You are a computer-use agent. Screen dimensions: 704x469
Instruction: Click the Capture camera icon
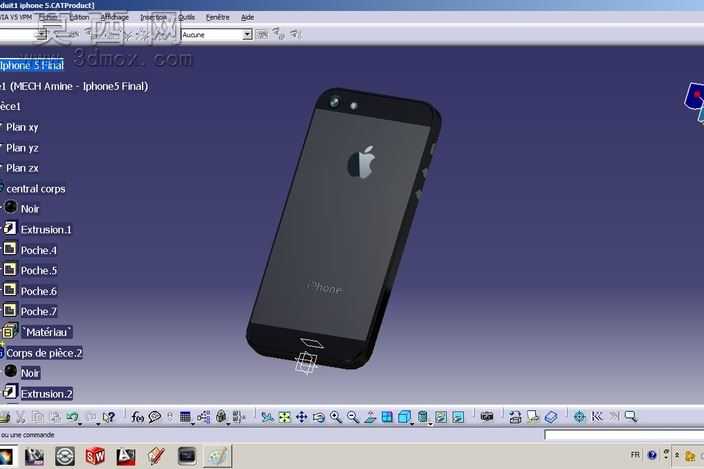coord(487,416)
